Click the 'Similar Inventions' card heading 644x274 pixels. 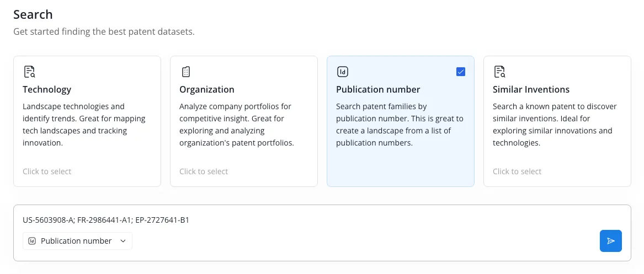531,89
